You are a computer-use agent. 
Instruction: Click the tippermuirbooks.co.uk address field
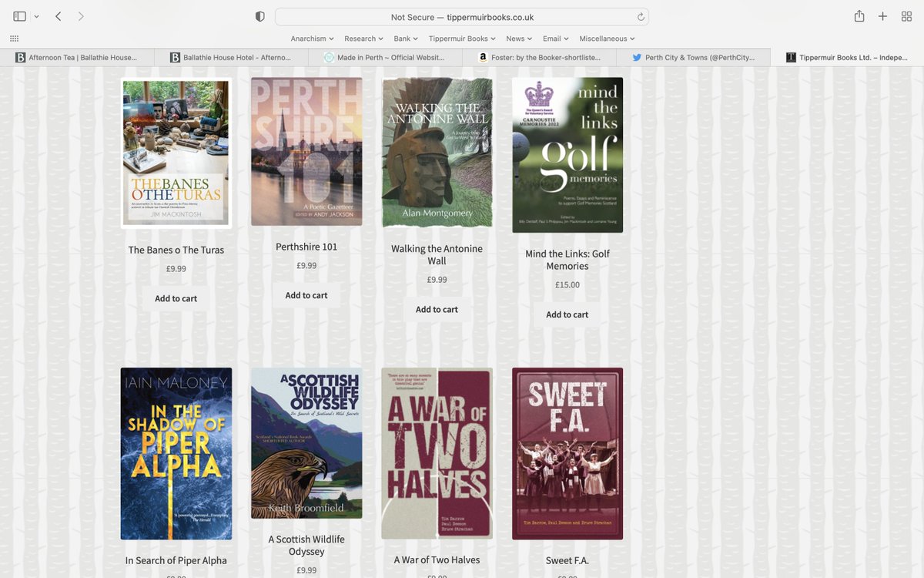(x=462, y=17)
